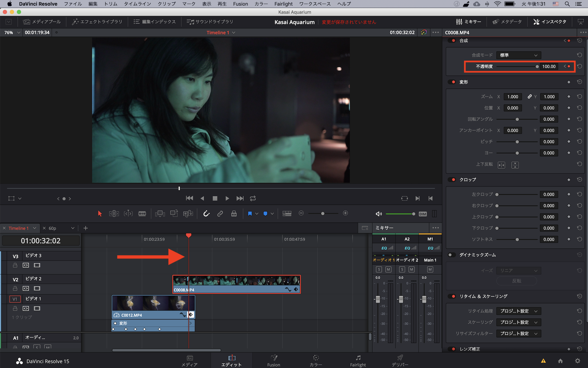Open the viewer zoom 76% dropdown
Viewport: 588px width, 368px height.
(12, 32)
